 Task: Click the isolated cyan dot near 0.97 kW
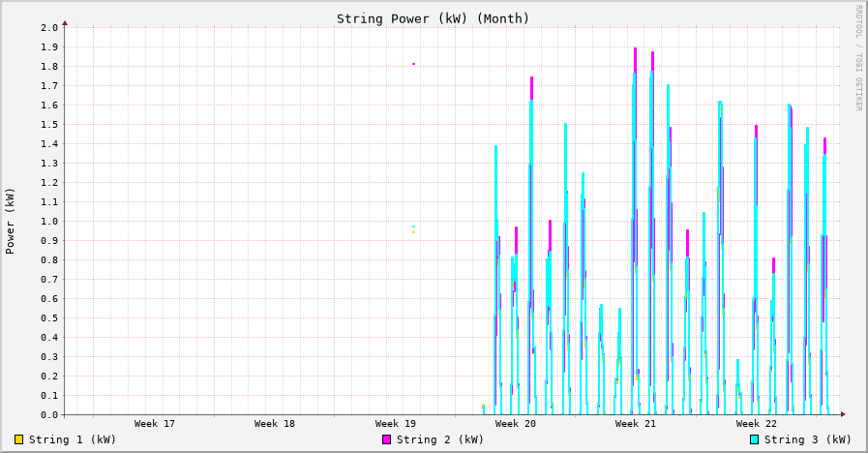click(x=413, y=226)
